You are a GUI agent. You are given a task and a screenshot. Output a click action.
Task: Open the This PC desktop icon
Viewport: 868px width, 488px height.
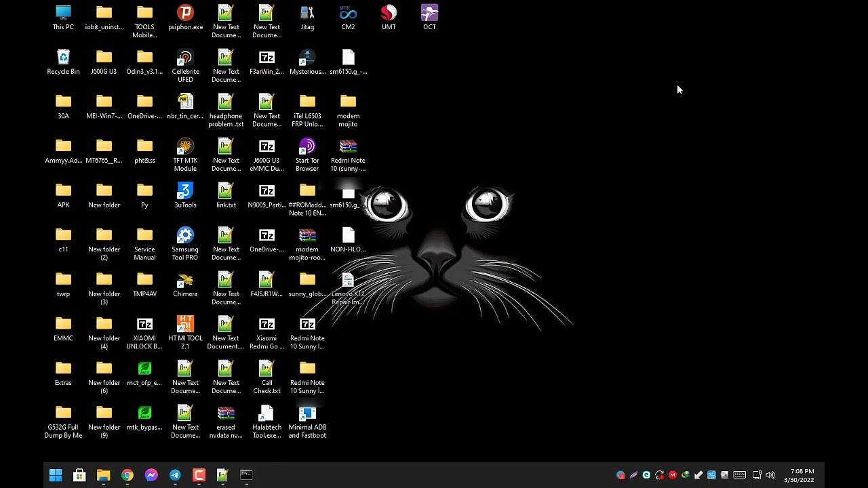coord(63,18)
